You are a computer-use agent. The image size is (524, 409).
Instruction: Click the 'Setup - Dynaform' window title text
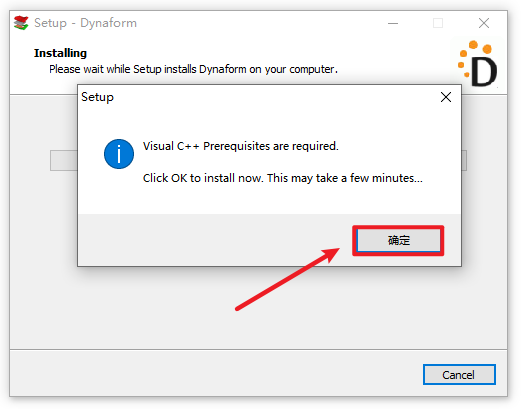point(86,23)
